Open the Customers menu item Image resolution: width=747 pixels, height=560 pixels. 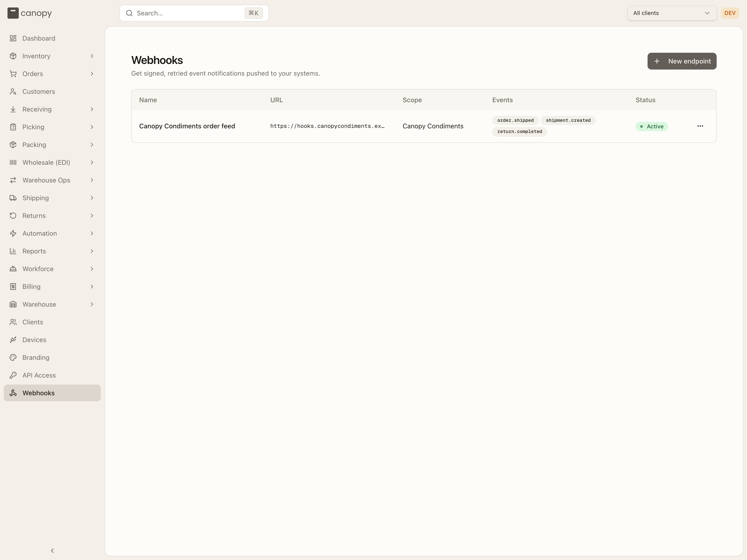(52, 91)
